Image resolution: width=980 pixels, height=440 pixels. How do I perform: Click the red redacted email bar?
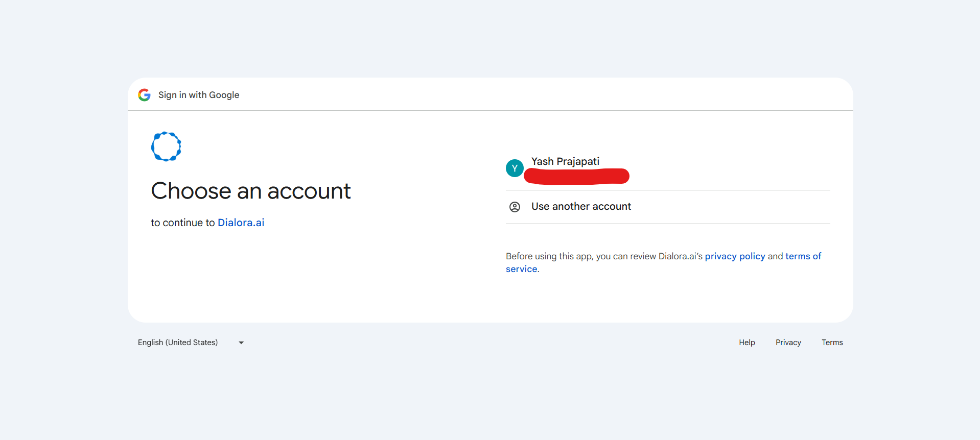(x=576, y=176)
